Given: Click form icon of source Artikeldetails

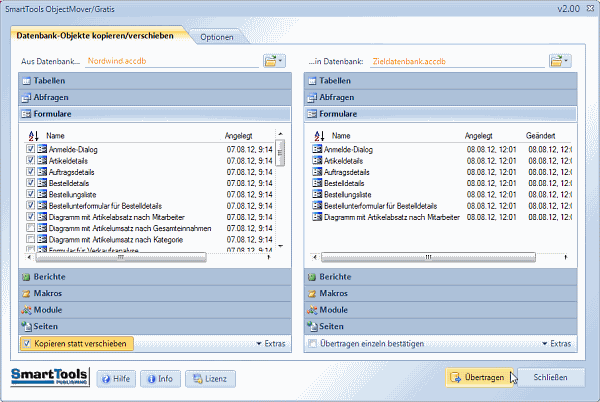Looking at the screenshot, I should point(42,160).
